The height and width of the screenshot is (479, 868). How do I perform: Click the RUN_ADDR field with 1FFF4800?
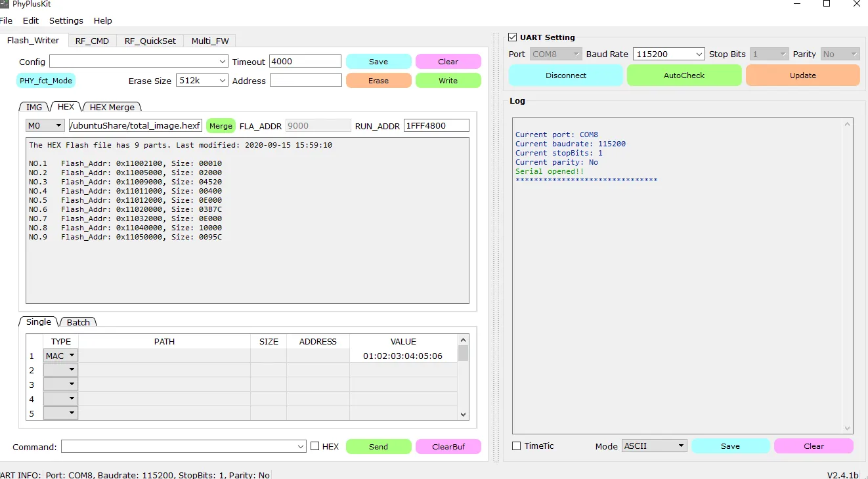[437, 125]
